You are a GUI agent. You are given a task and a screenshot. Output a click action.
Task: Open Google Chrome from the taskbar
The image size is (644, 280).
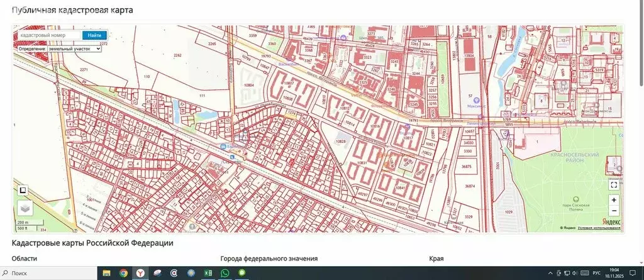click(123, 273)
